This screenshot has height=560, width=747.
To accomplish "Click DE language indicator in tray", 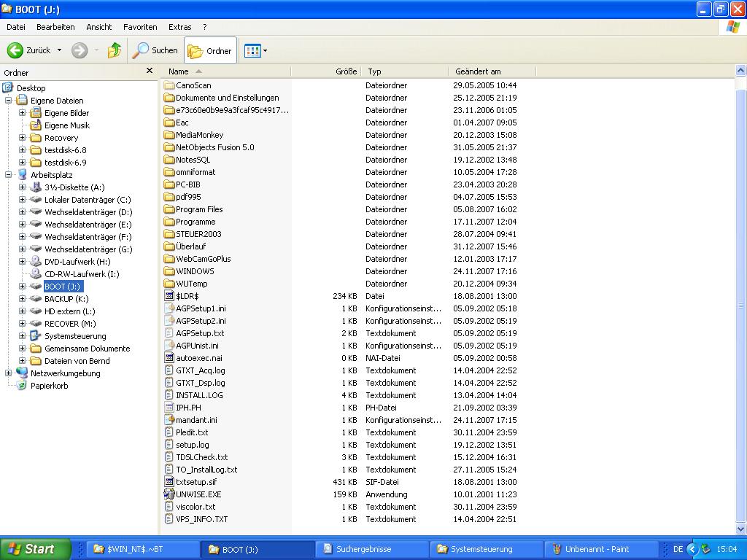I will click(678, 549).
